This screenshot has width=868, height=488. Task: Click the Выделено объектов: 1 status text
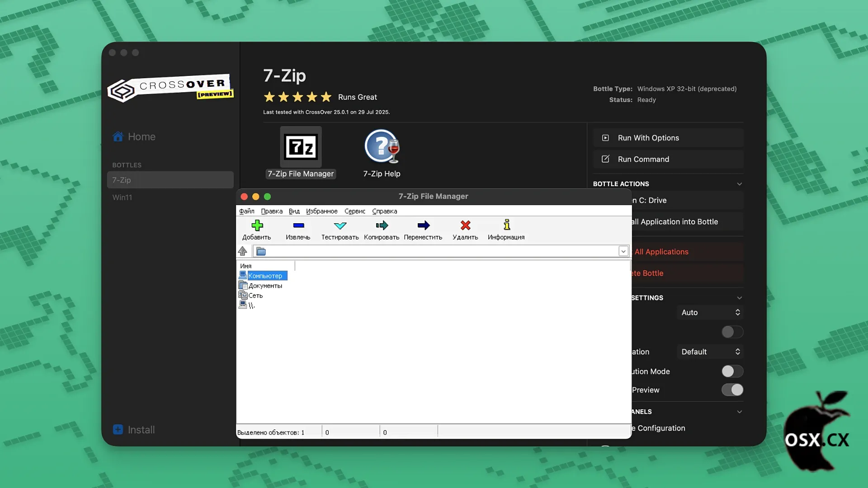coord(271,432)
